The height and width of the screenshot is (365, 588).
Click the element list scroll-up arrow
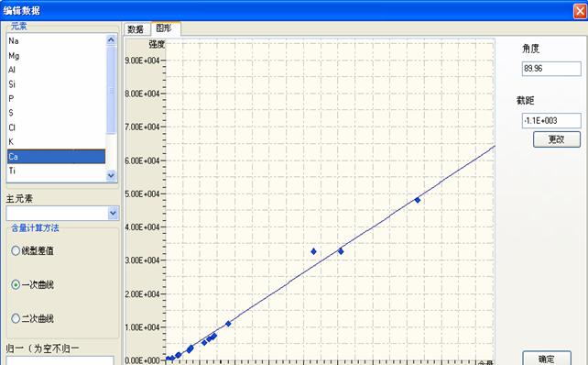point(111,39)
